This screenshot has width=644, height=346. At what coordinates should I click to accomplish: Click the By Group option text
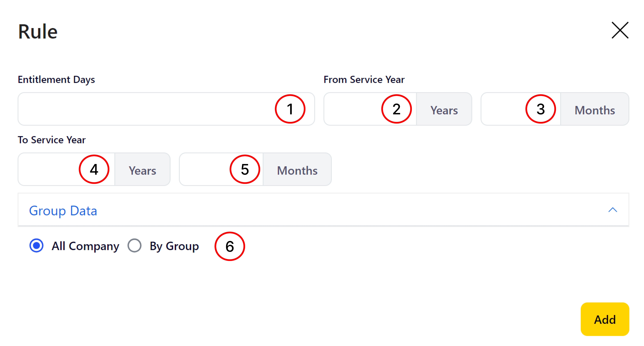tap(174, 246)
